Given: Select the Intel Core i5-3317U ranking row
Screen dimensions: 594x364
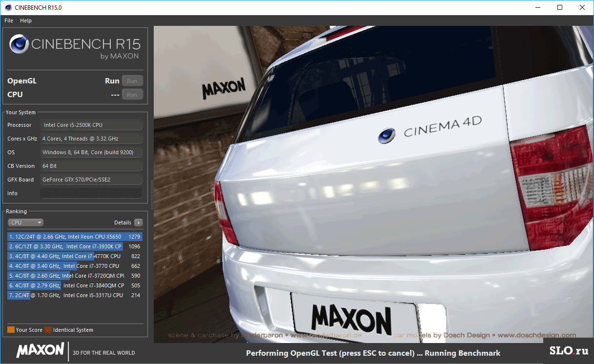Looking at the screenshot, I should pos(75,295).
